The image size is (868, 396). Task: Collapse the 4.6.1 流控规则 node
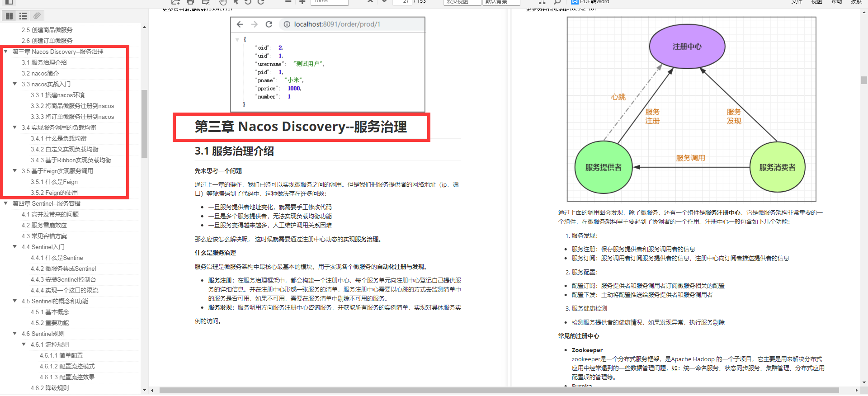click(x=24, y=344)
